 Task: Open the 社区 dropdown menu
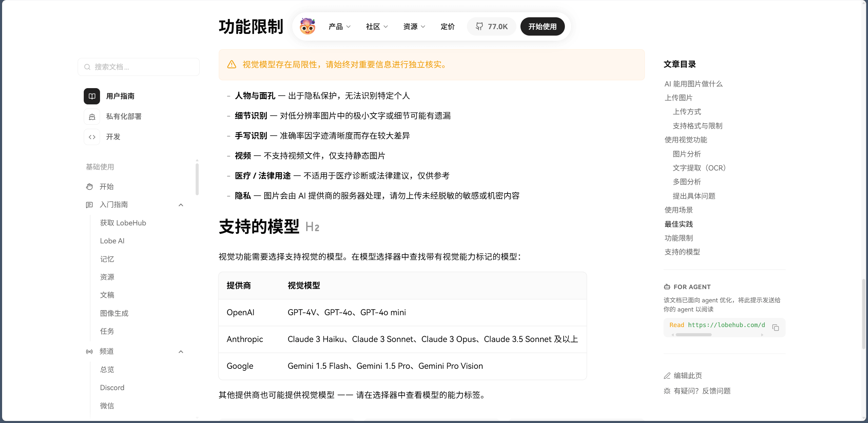tap(377, 26)
